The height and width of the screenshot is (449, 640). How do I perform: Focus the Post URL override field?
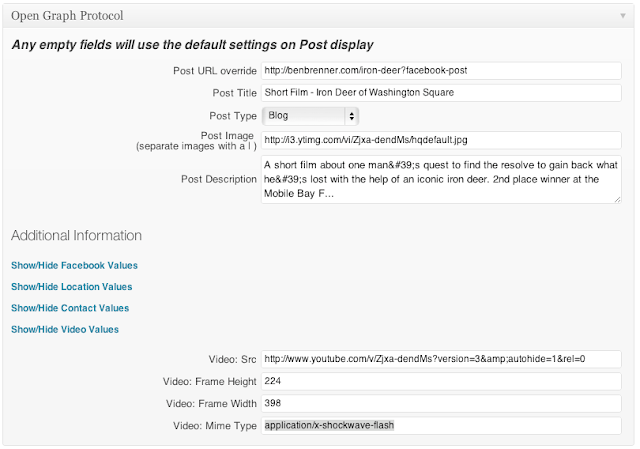[x=441, y=71]
